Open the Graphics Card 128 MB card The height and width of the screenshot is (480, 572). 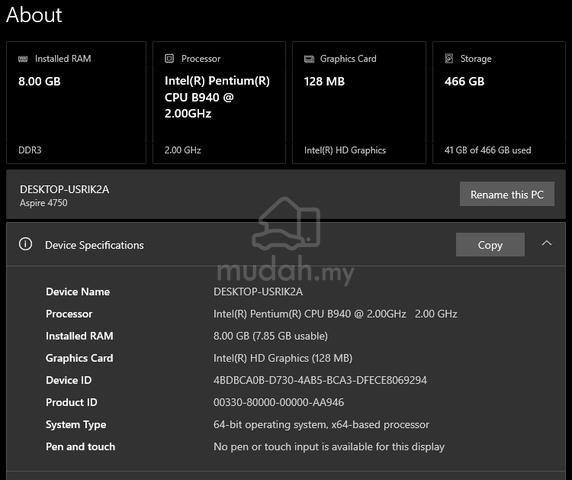point(359,102)
